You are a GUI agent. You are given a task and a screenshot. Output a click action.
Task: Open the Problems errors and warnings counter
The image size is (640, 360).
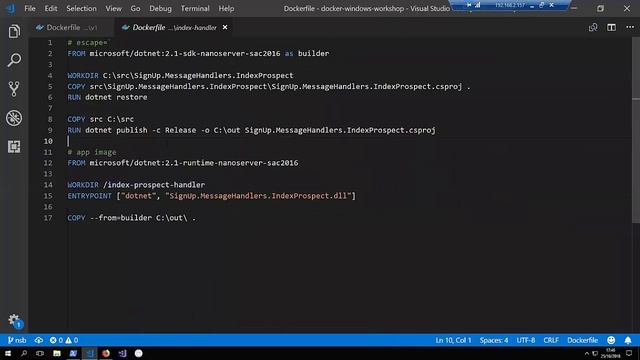pos(64,340)
